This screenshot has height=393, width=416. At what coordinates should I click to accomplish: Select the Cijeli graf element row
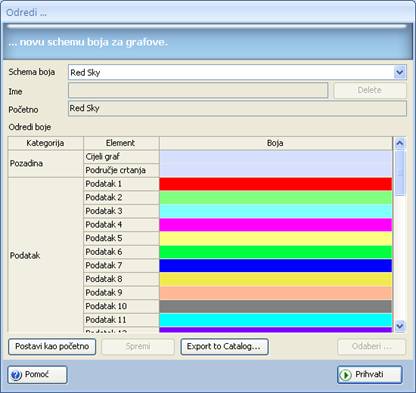(121, 157)
